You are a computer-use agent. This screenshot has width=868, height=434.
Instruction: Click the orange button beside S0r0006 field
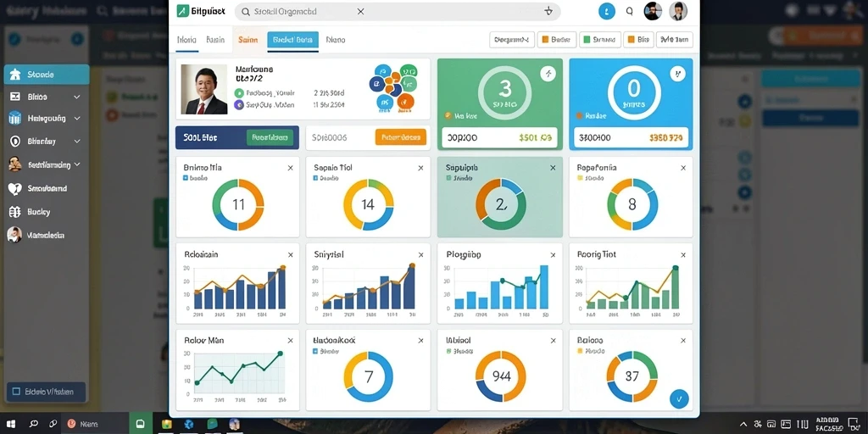(x=401, y=137)
